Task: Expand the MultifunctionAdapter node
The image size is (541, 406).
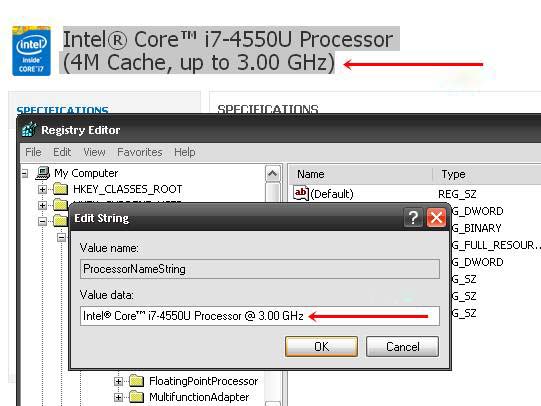Action: (x=118, y=397)
